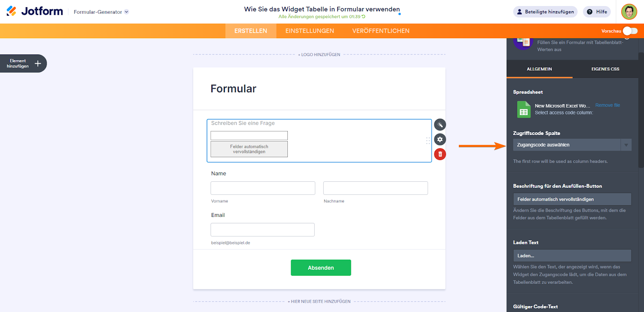Open the widget wand properties icon

[x=440, y=125]
